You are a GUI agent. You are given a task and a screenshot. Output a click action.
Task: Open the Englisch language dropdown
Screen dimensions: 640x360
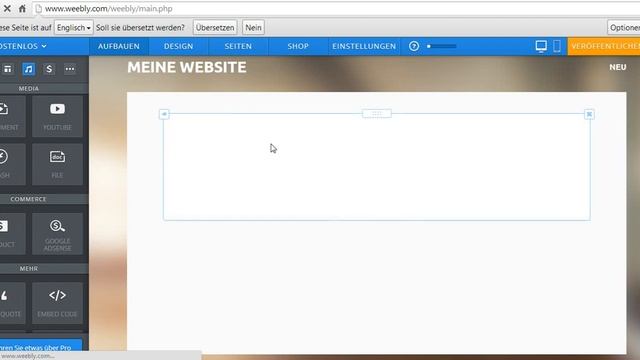coord(74,27)
